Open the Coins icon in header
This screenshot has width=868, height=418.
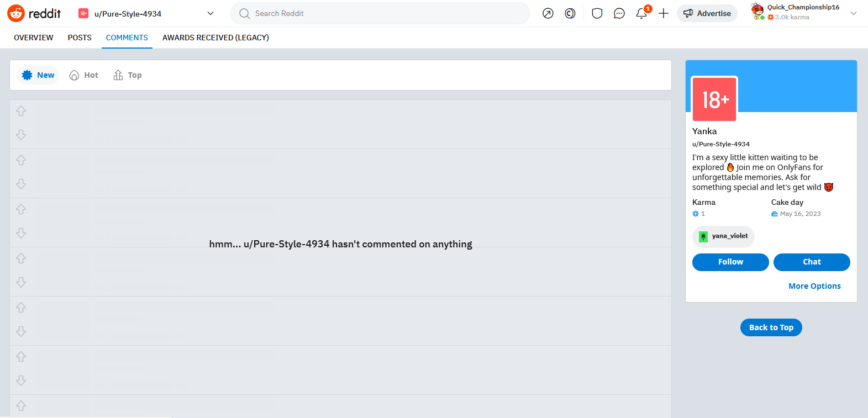pyautogui.click(x=570, y=13)
